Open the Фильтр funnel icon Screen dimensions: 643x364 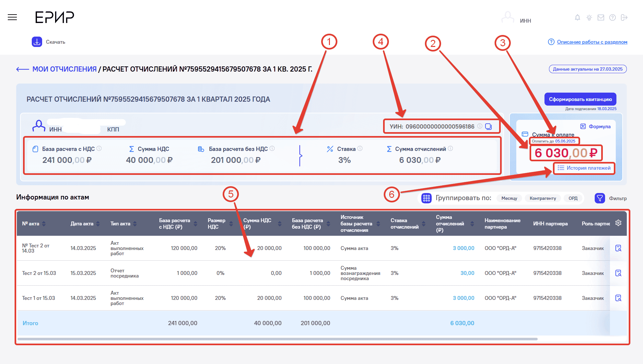click(x=600, y=198)
